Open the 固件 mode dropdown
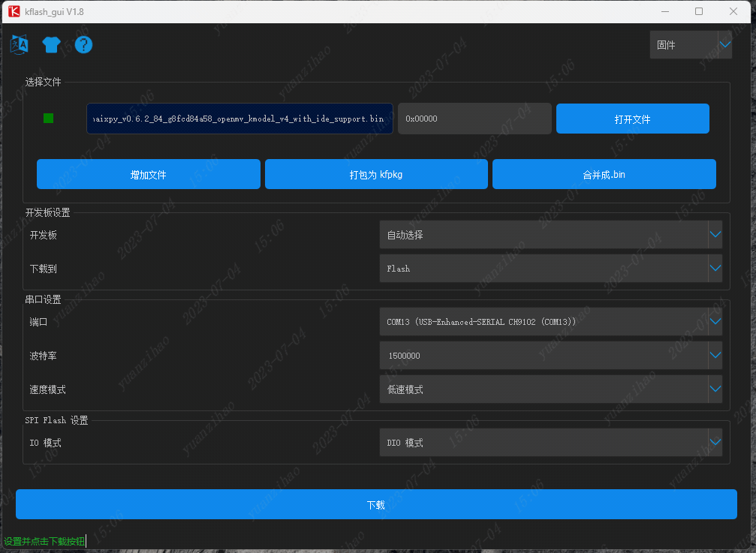This screenshot has height=553, width=756. coord(691,45)
